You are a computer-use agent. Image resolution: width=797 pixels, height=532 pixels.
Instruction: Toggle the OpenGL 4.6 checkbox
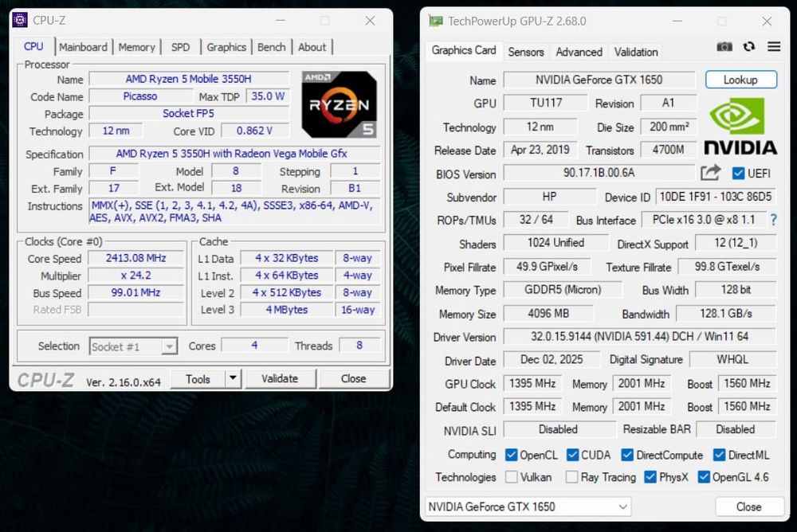point(704,476)
